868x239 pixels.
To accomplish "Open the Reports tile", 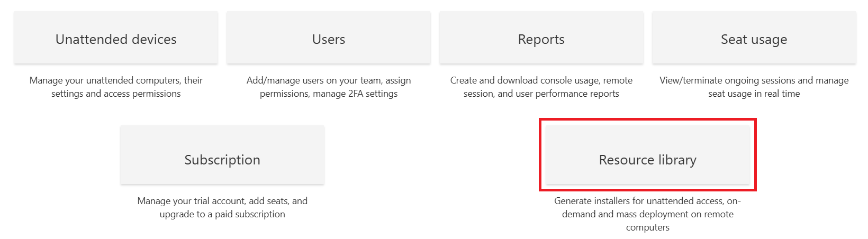I will 541,39.
